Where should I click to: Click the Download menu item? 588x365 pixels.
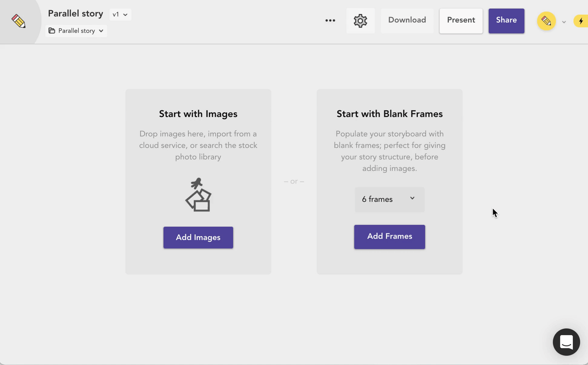coord(407,20)
